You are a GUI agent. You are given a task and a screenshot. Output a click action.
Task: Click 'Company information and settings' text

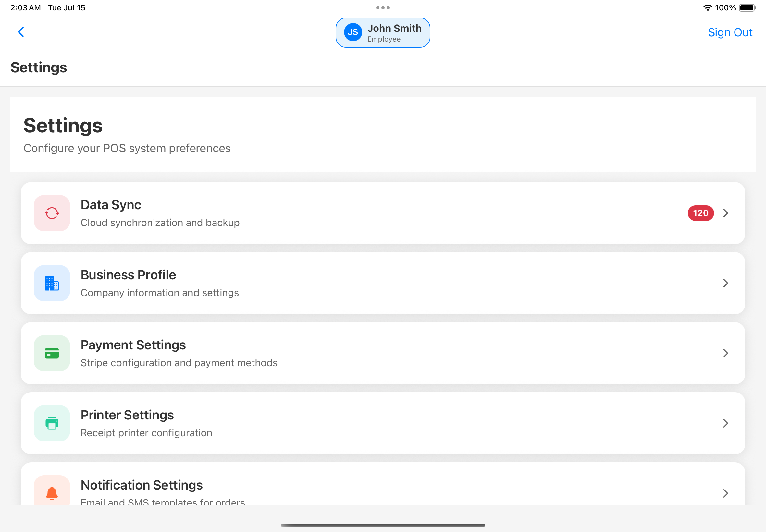point(160,292)
